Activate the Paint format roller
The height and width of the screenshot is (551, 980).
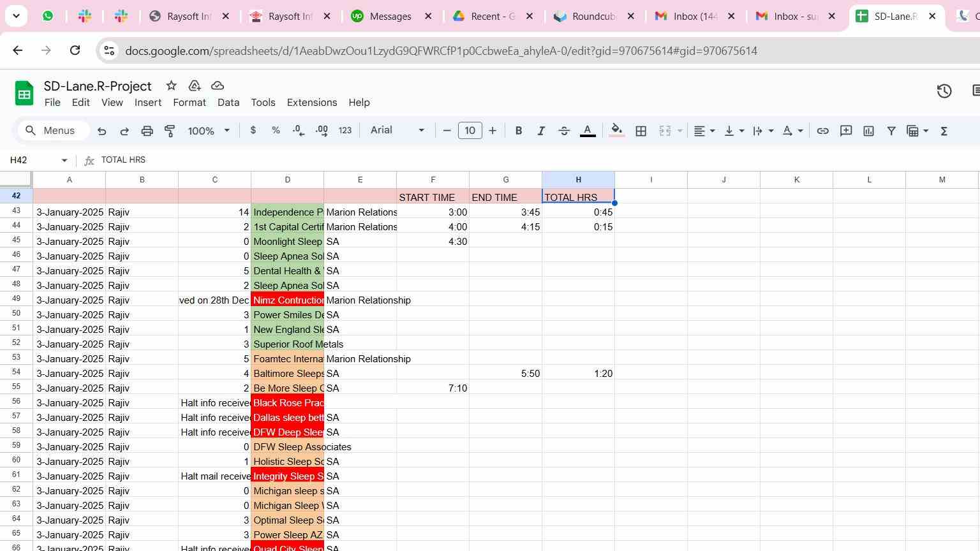[170, 131]
